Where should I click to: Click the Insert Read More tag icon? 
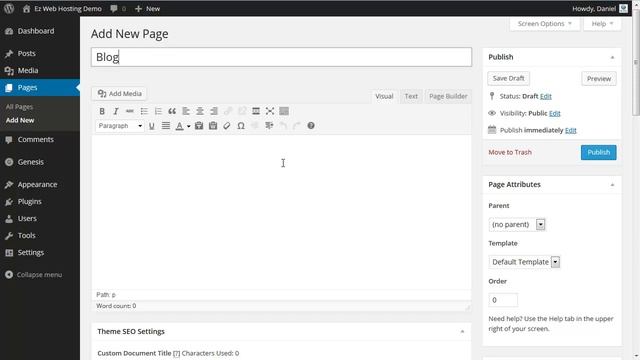click(256, 111)
